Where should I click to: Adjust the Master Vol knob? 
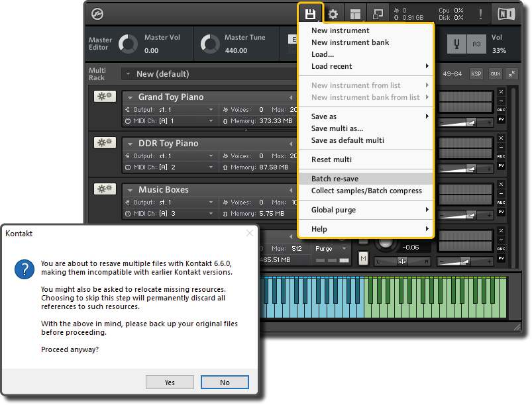[128, 44]
